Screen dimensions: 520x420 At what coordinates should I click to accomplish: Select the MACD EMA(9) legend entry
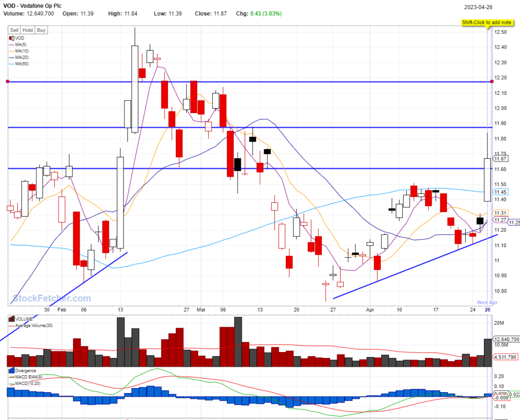[x=25, y=377]
